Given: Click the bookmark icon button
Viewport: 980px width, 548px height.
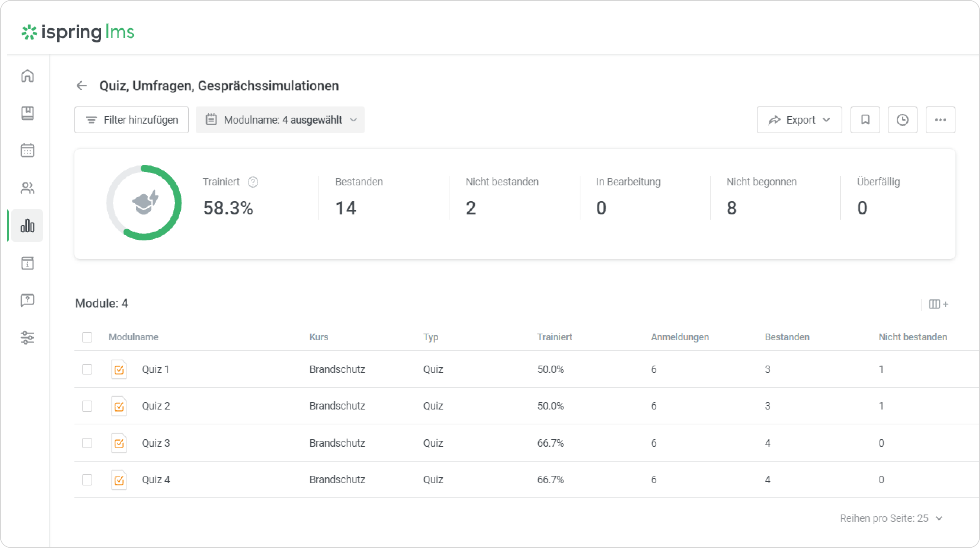Looking at the screenshot, I should [865, 120].
